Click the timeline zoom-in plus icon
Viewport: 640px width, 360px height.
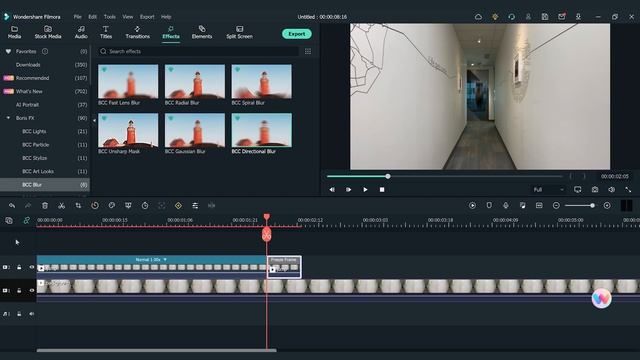[607, 206]
